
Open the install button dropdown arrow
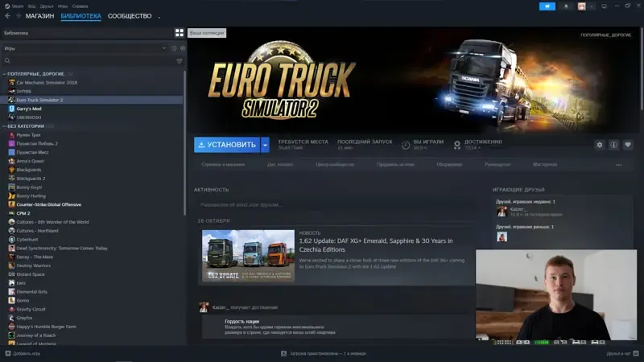click(265, 145)
